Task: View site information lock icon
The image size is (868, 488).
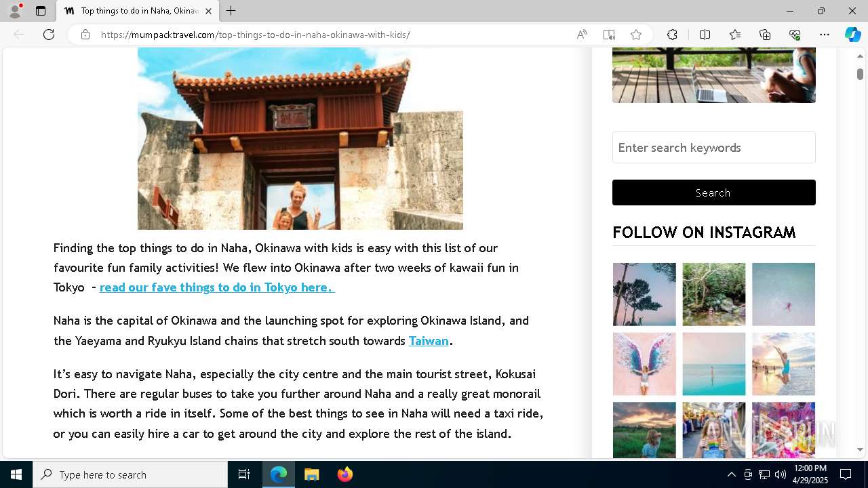Action: [85, 35]
